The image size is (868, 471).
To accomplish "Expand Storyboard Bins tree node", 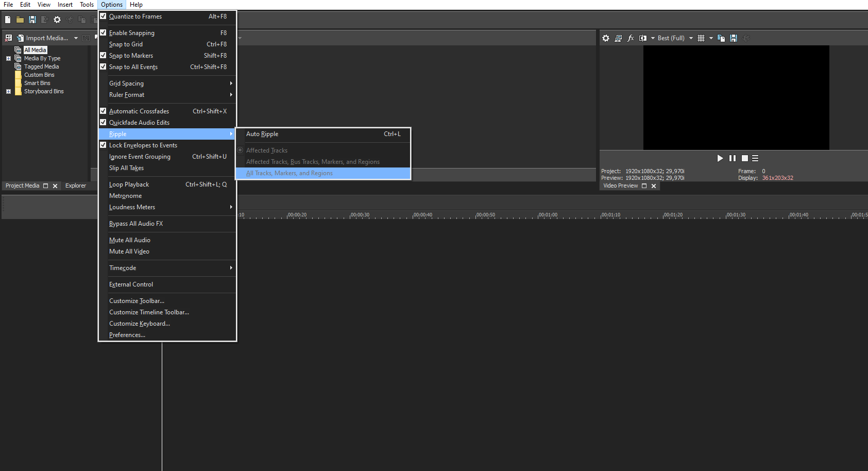I will point(8,91).
